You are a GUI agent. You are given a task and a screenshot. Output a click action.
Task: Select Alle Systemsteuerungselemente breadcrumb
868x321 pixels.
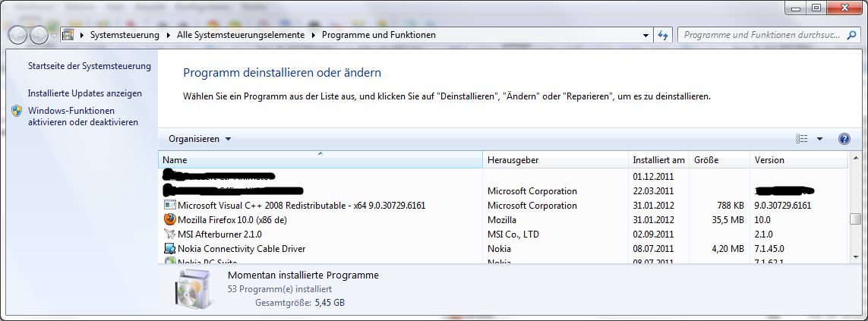241,35
